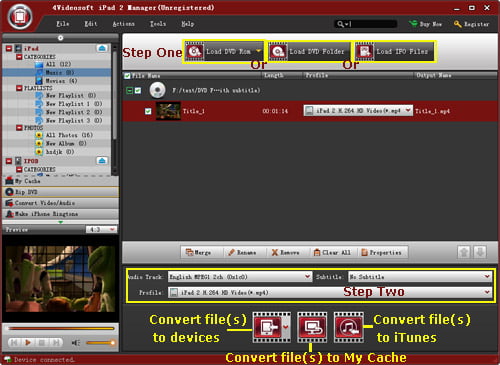Eject the iPad using its eject icon
Image resolution: width=500 pixels, height=365 pixels.
[102, 48]
